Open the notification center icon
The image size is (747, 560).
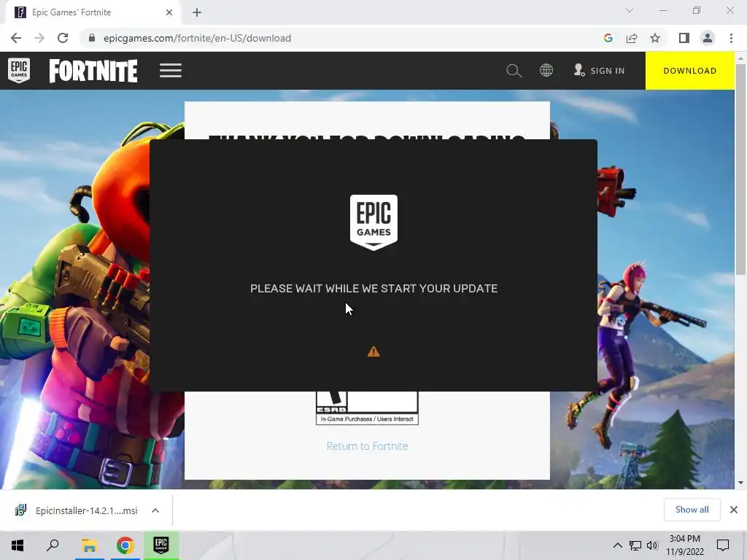pos(723,545)
